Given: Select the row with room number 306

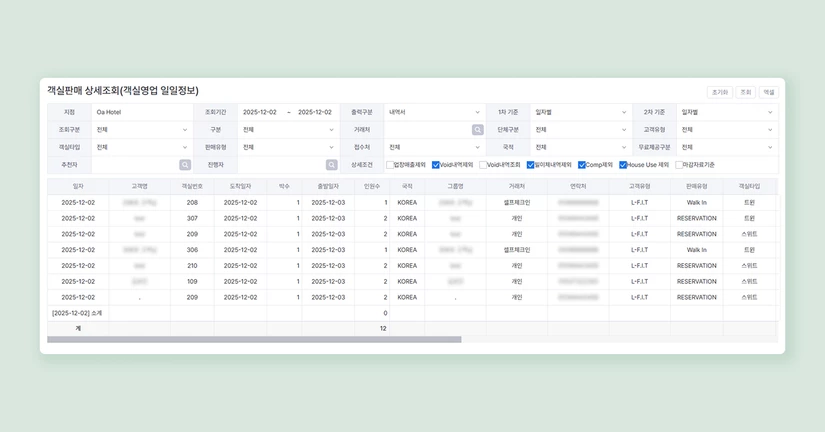Looking at the screenshot, I should coord(192,250).
